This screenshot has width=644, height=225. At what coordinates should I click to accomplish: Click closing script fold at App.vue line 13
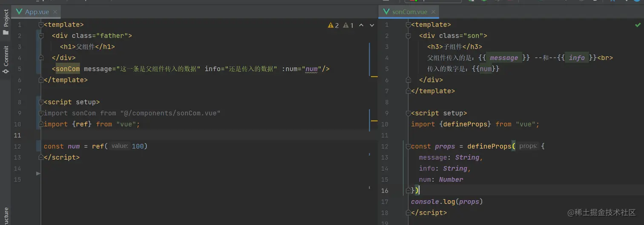pos(41,158)
